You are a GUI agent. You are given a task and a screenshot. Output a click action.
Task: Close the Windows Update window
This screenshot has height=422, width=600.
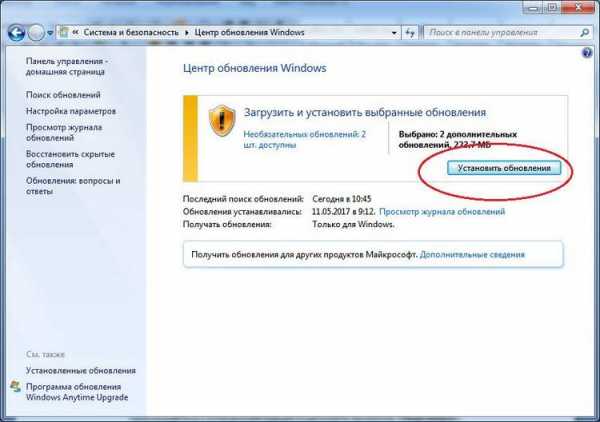click(x=578, y=7)
